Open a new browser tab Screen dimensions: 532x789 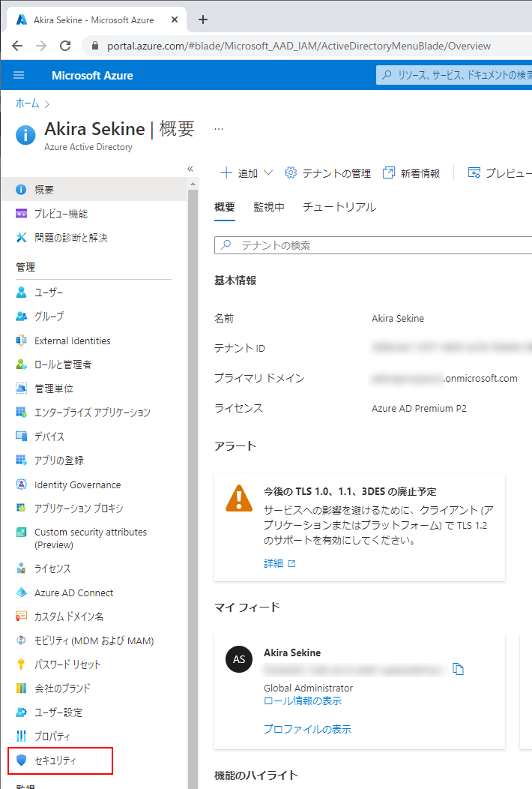pyautogui.click(x=203, y=19)
